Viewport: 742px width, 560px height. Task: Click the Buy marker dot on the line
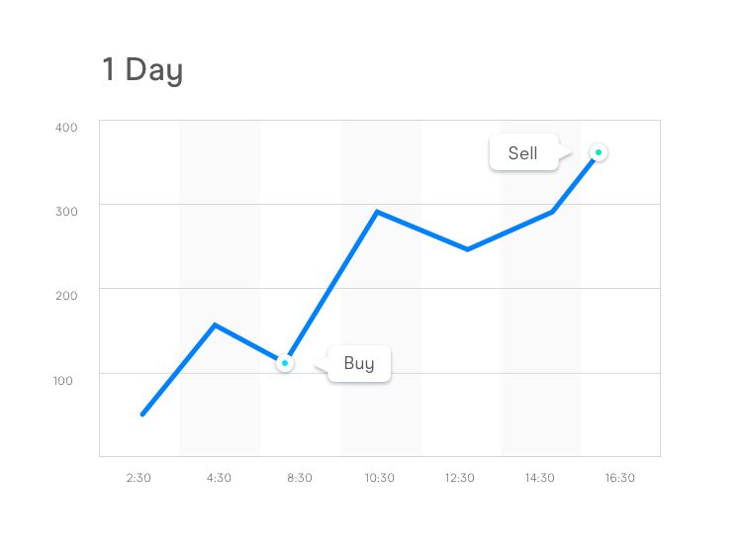point(285,363)
